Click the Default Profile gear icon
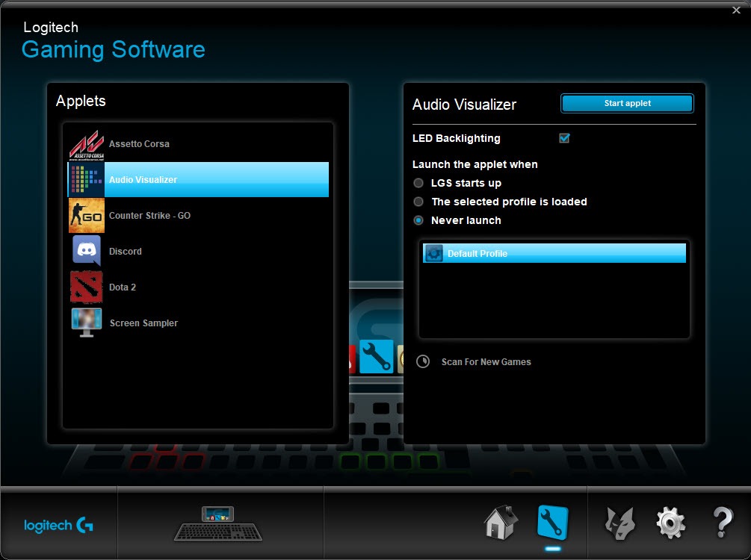Screen dimensions: 751x560 coord(434,253)
